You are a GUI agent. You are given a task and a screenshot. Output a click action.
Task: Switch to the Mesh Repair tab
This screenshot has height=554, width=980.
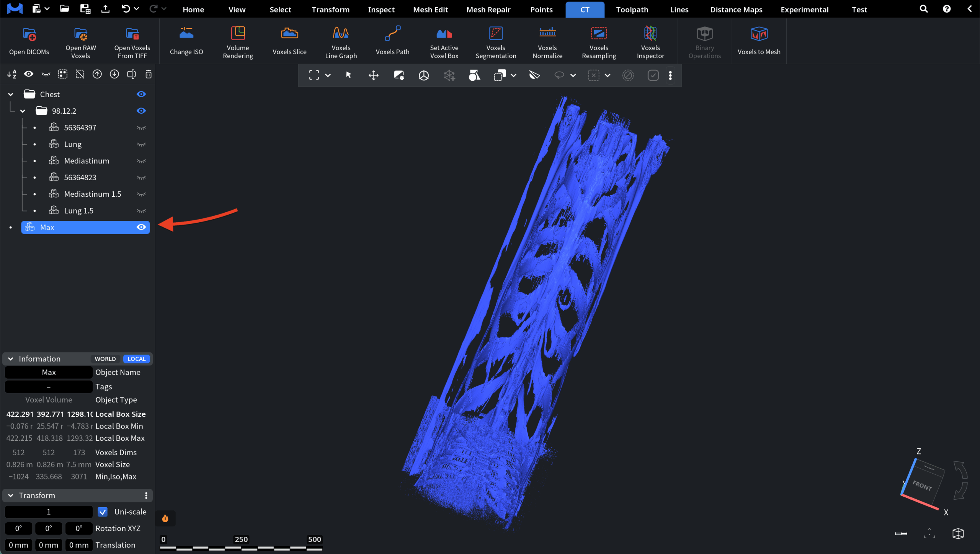(x=488, y=10)
